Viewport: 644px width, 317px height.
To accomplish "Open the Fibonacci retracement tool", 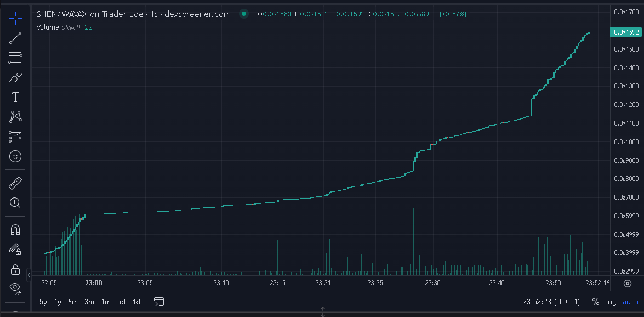I will click(15, 58).
